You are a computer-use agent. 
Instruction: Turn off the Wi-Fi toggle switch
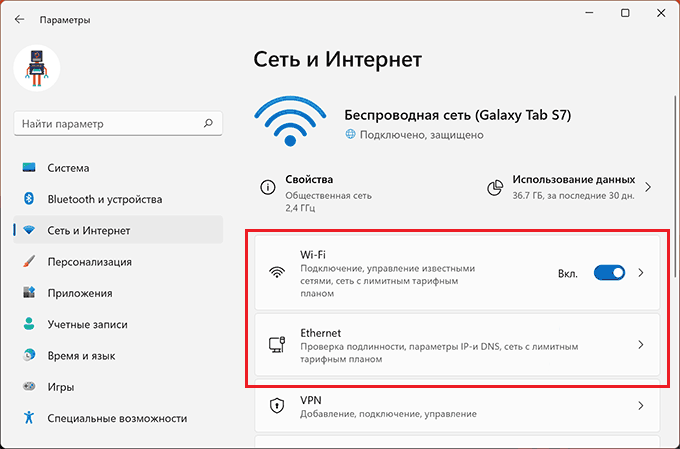click(x=609, y=273)
